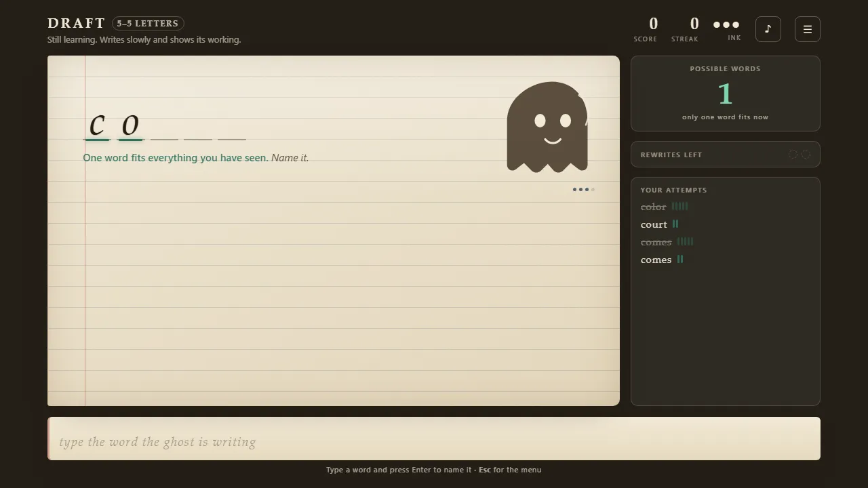
Task: Click 'One word fits everything' hint text
Action: point(176,158)
